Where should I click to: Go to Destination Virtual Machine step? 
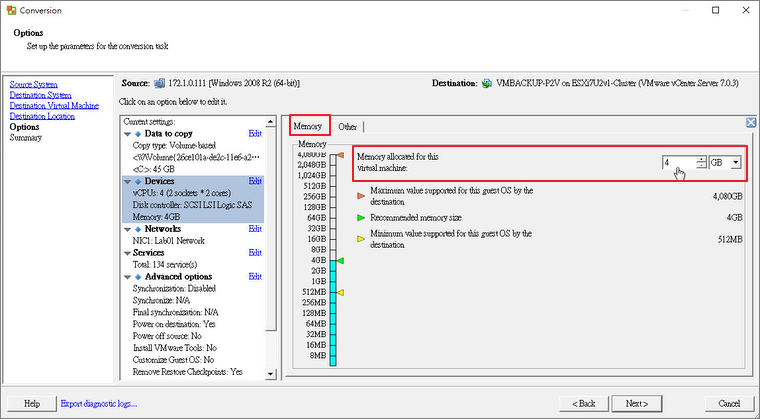click(54, 106)
